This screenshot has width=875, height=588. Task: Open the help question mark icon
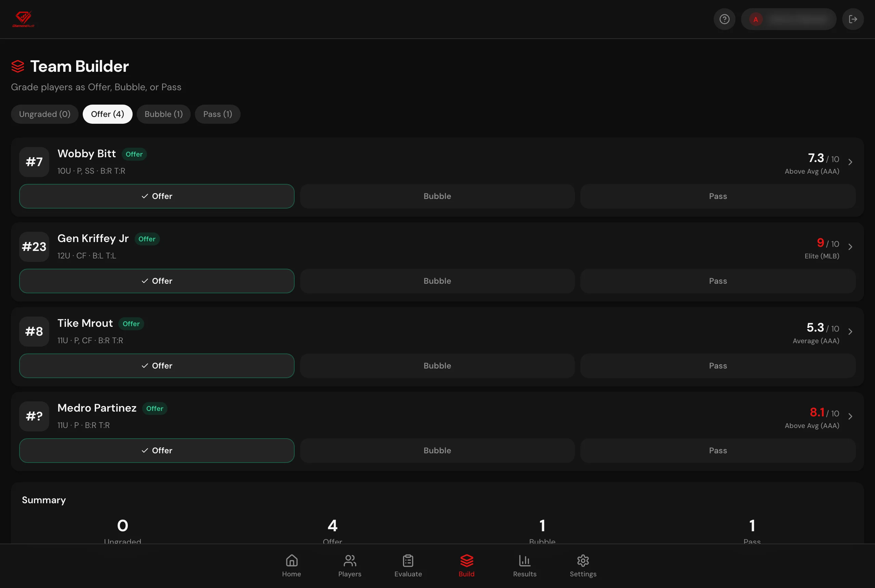click(x=724, y=19)
